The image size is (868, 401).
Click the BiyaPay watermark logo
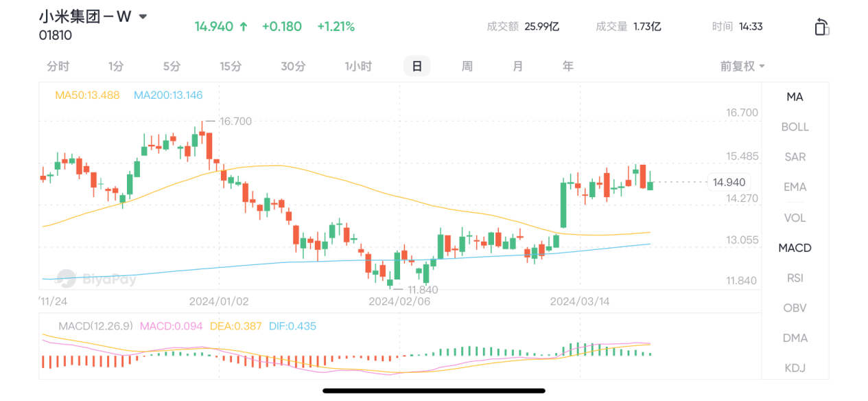(x=96, y=278)
